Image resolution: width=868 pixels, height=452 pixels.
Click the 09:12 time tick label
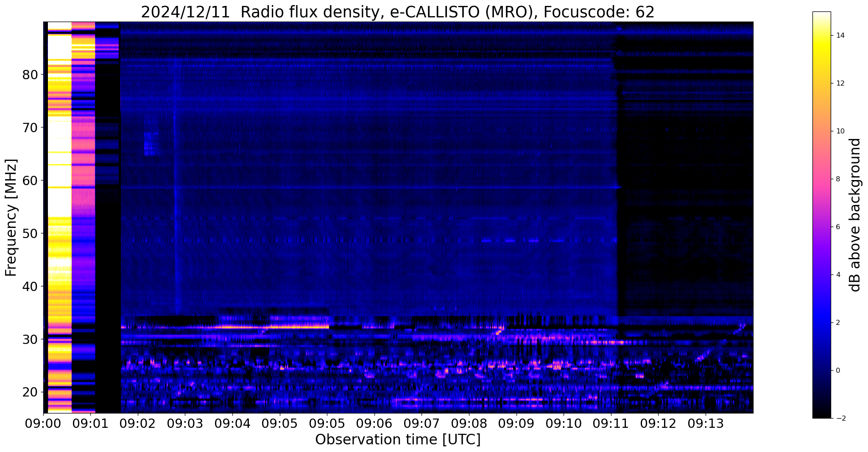tap(658, 423)
